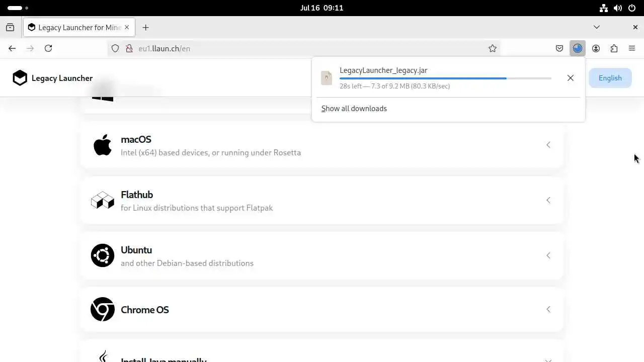Click the Apple macOS logo icon
644x362 pixels.
tap(103, 145)
